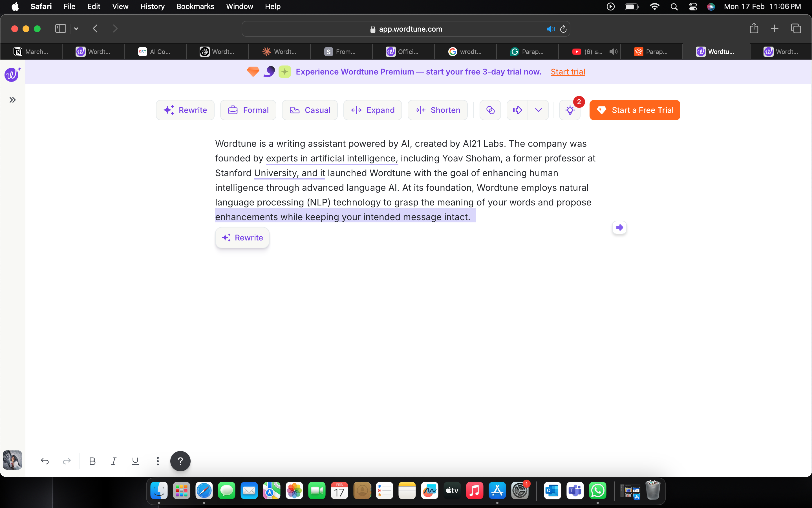Toggle underline formatting
Viewport: 812px width, 508px height.
tap(135, 461)
